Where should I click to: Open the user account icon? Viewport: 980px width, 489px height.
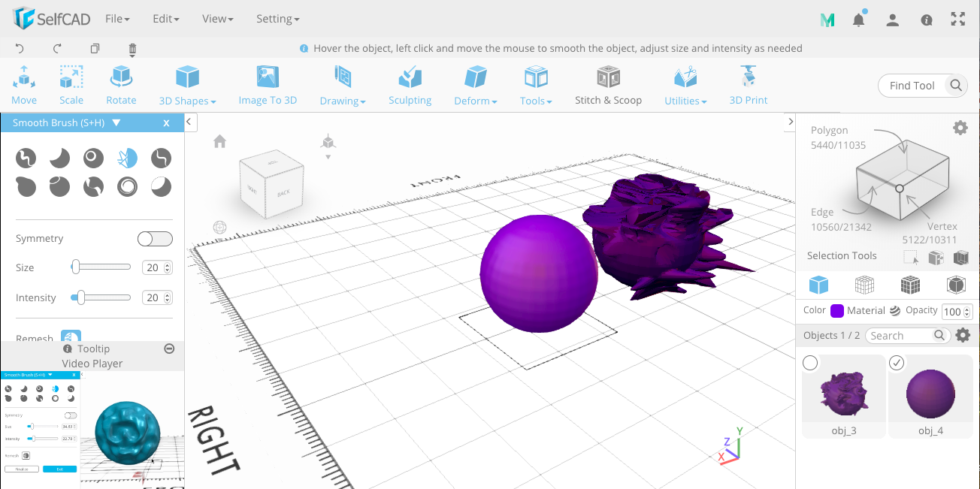(x=892, y=20)
